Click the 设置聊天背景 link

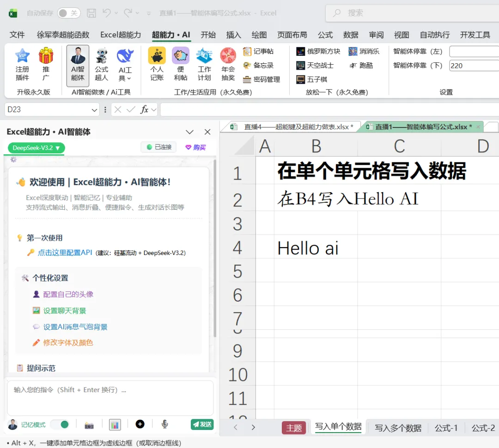pyautogui.click(x=65, y=310)
